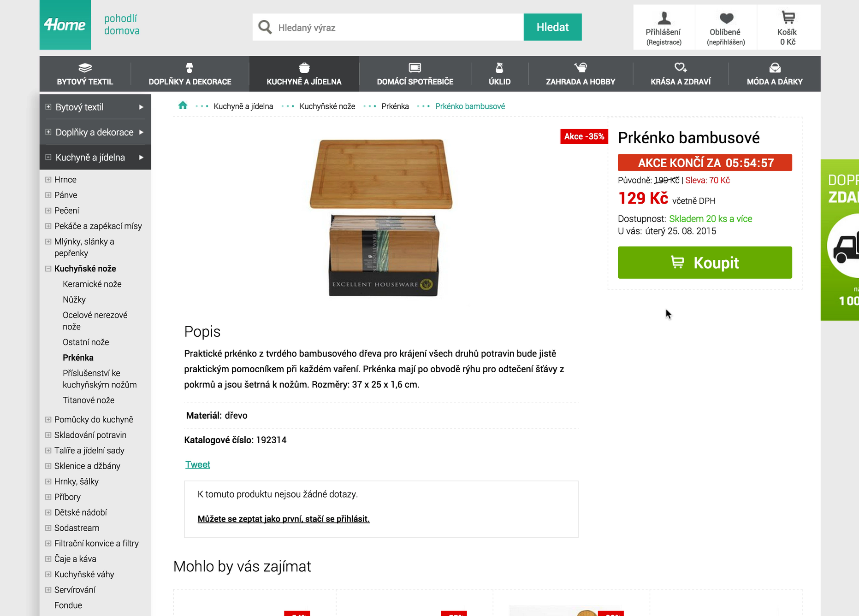
Task: Collapse the Kuchyňské nože category
Action: [48, 269]
